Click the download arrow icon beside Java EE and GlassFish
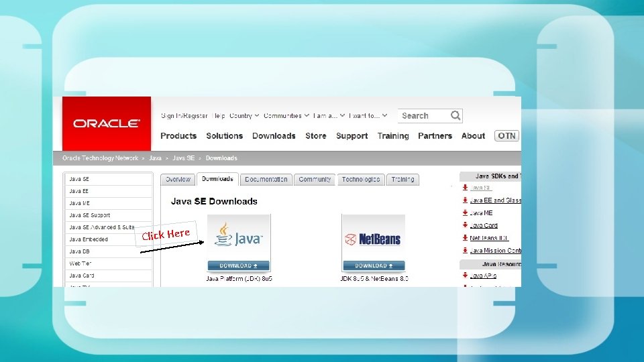 [x=465, y=200]
